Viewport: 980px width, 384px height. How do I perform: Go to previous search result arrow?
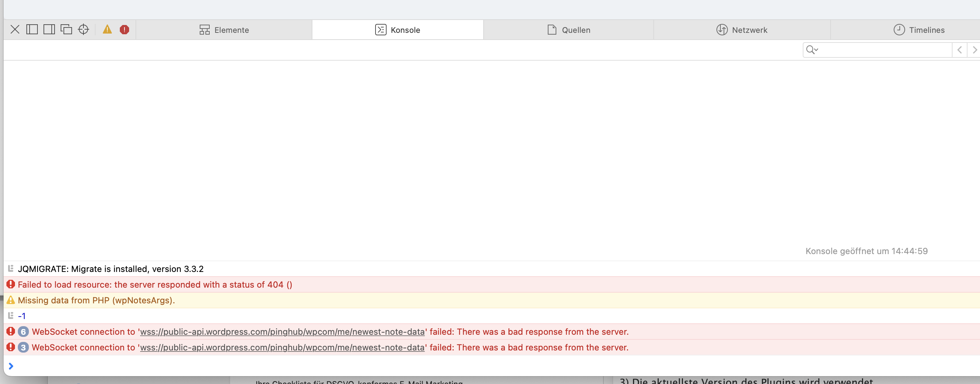(959, 50)
